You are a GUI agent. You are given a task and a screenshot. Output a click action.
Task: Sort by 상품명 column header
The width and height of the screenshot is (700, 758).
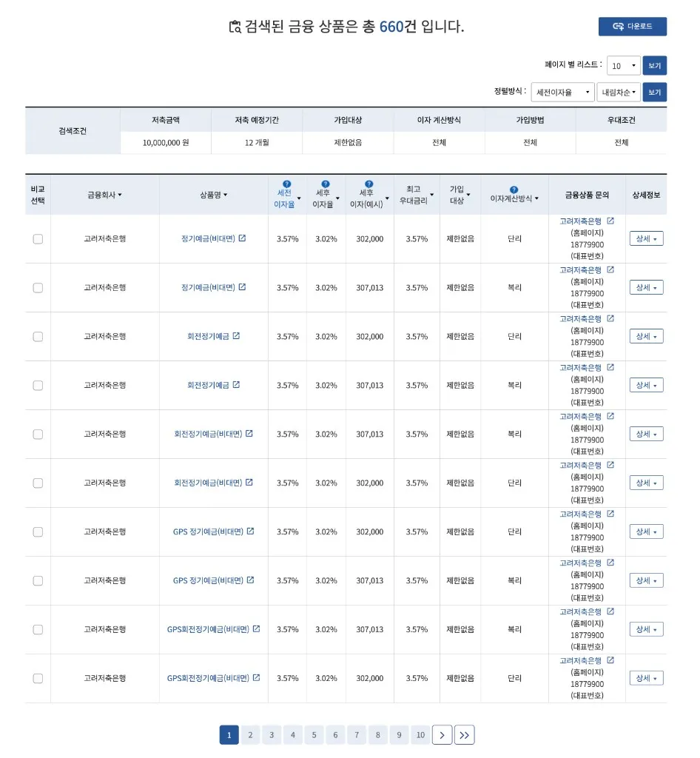click(214, 195)
